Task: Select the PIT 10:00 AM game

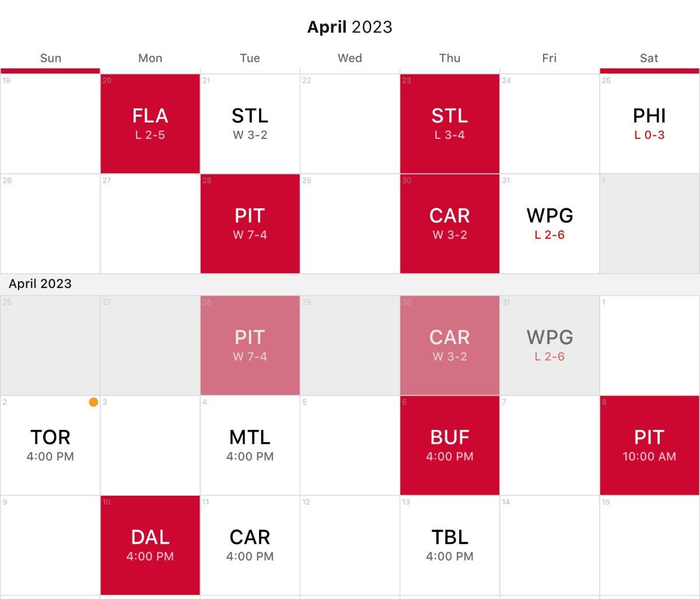Action: pyautogui.click(x=649, y=446)
